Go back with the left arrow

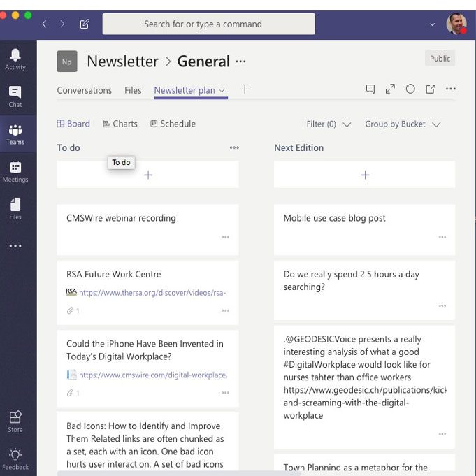(44, 24)
